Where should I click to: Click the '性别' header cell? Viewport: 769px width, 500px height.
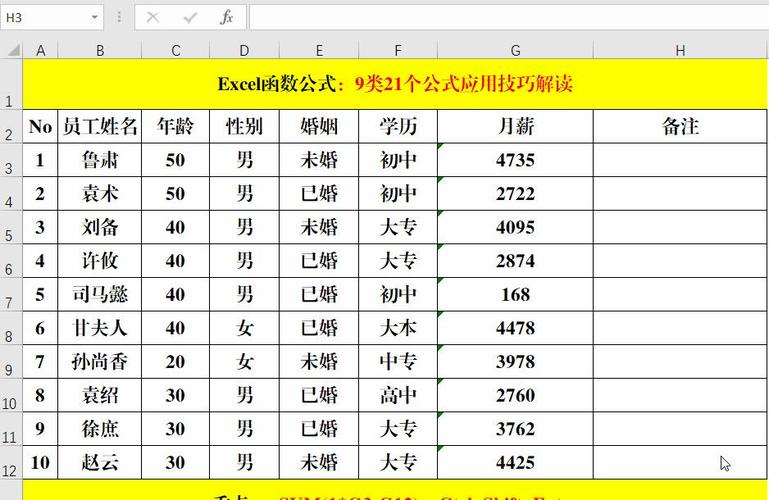(244, 126)
